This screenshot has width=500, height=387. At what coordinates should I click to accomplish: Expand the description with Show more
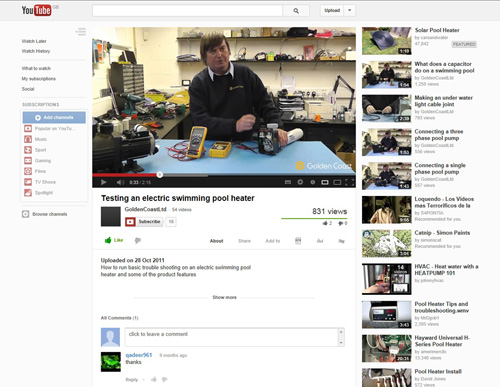point(225,297)
